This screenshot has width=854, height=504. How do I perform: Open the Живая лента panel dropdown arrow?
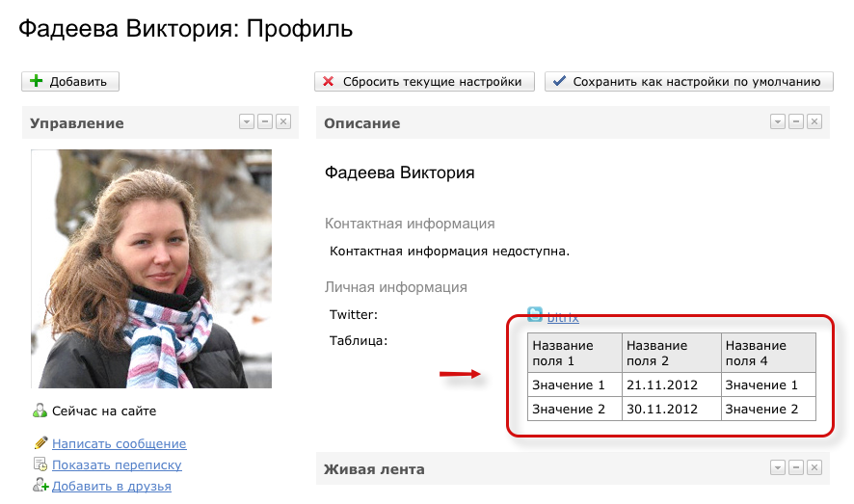(x=778, y=467)
